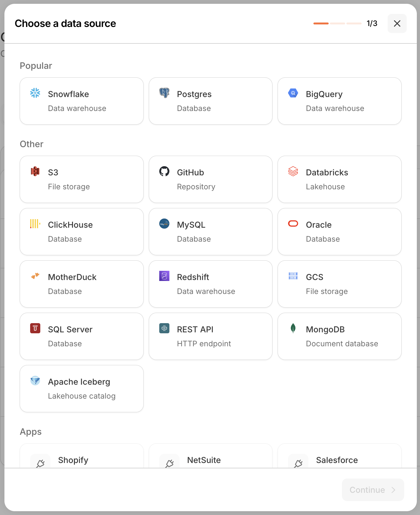Click the Document database subtitle
Image resolution: width=420 pixels, height=515 pixels.
click(x=342, y=344)
